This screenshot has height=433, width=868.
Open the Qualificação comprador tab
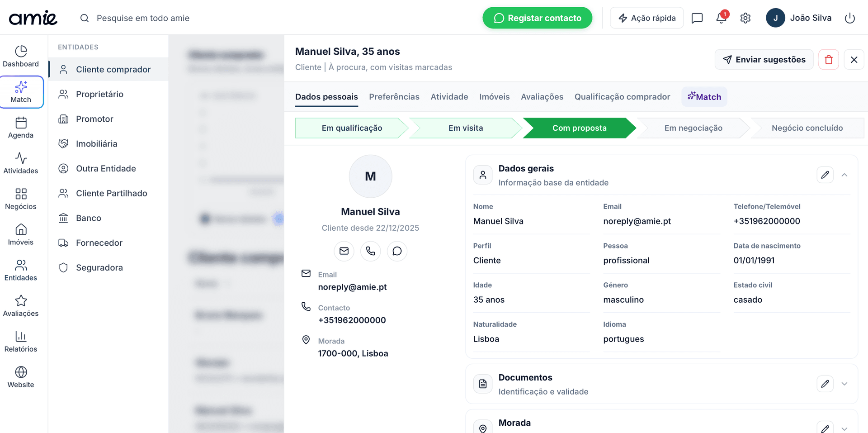pyautogui.click(x=622, y=97)
